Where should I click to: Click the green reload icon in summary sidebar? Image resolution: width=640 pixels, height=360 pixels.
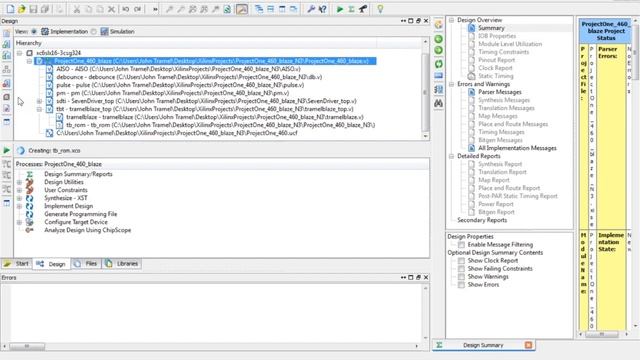point(438,64)
